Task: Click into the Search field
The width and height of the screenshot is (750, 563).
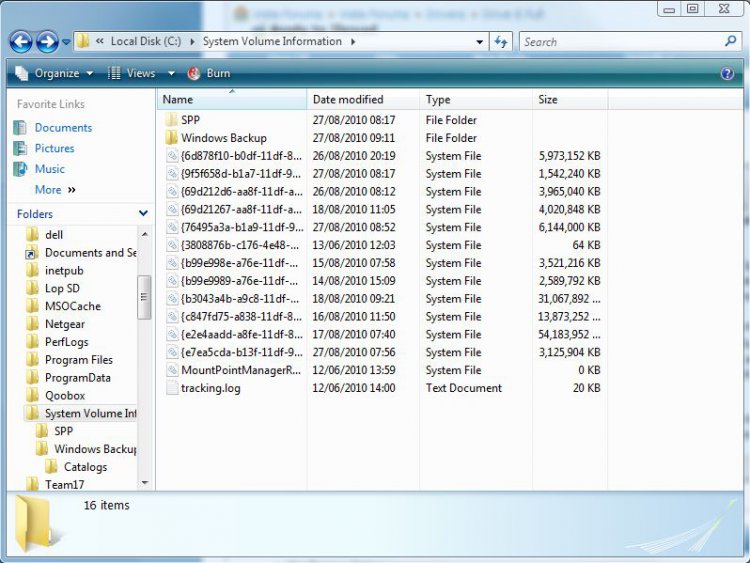Action: (622, 42)
